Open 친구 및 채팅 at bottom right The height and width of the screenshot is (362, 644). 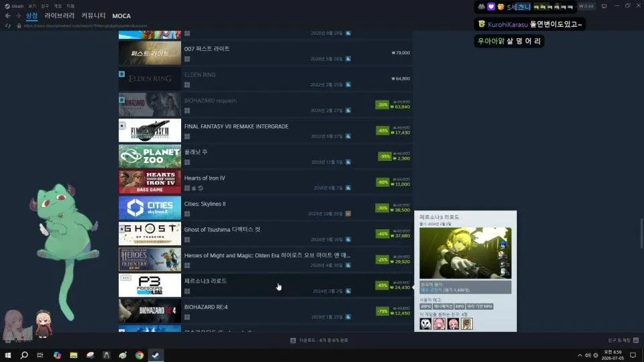(x=623, y=341)
